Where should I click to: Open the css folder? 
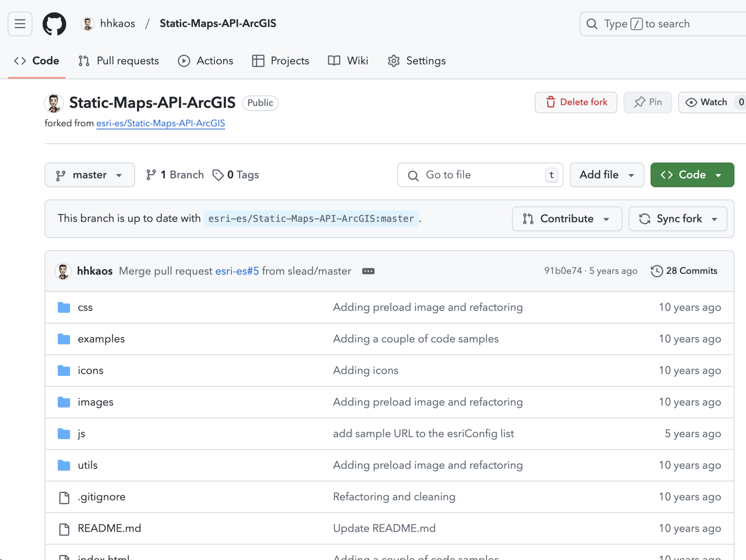85,307
